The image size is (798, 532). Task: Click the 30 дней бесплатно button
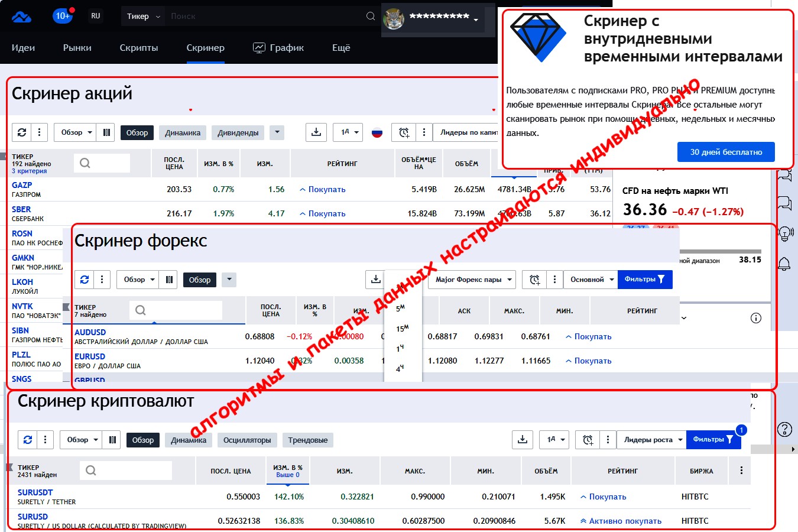726,152
